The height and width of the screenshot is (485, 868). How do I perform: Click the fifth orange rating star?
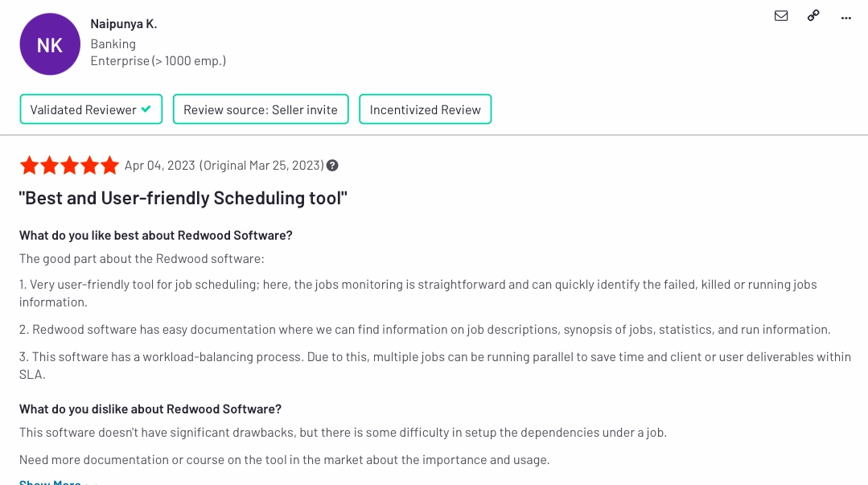(109, 166)
